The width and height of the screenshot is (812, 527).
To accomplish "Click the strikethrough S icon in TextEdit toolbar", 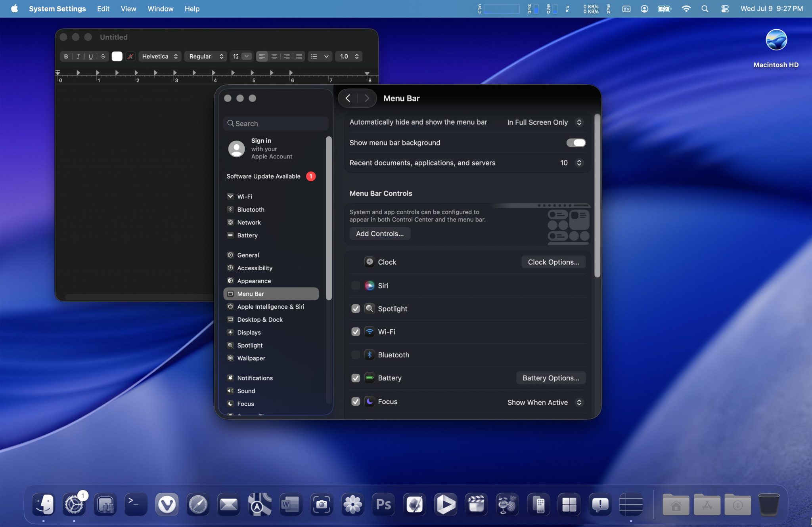I will [x=103, y=56].
